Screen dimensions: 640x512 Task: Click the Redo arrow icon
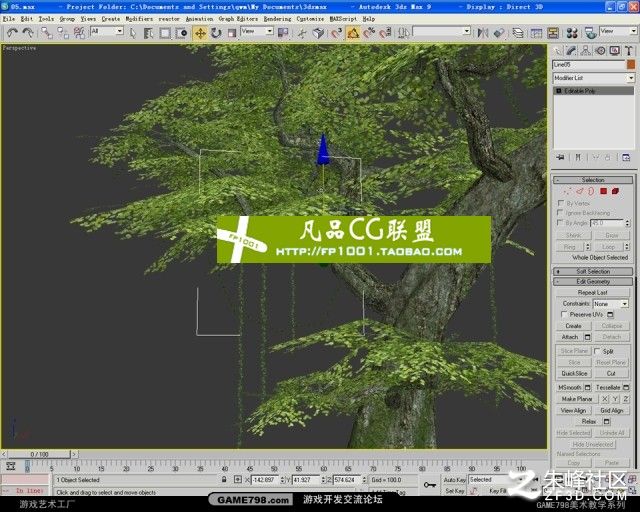tap(27, 33)
